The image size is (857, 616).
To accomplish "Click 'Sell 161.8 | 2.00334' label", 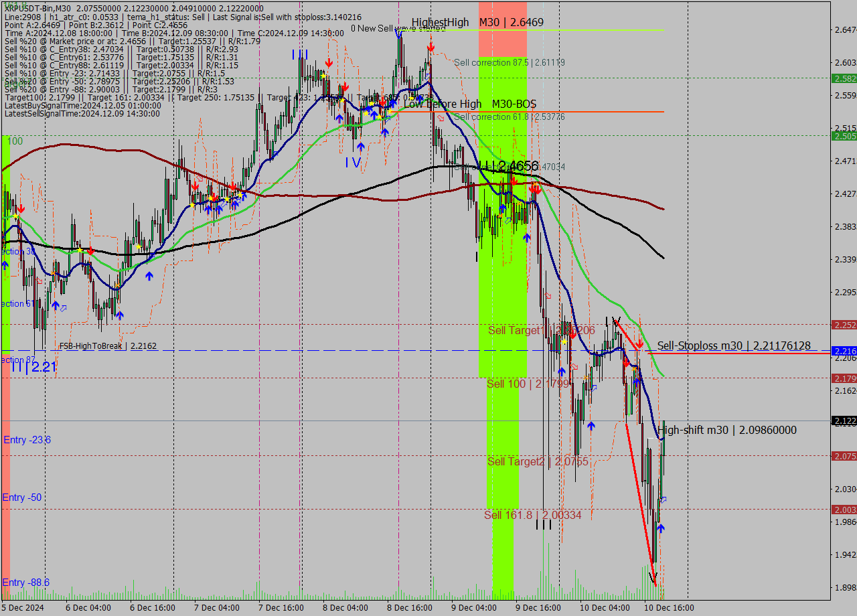I will (x=533, y=515).
